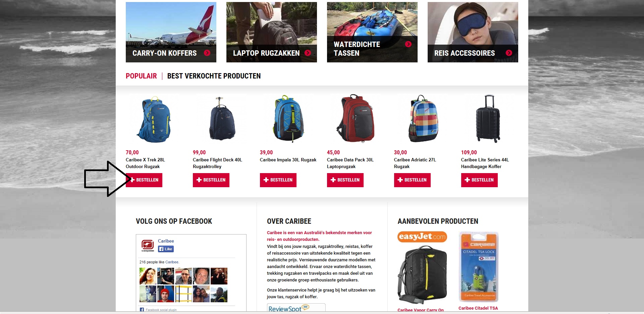644x314 pixels.
Task: Click the Caribee logo in Facebook widget
Action: point(148,245)
